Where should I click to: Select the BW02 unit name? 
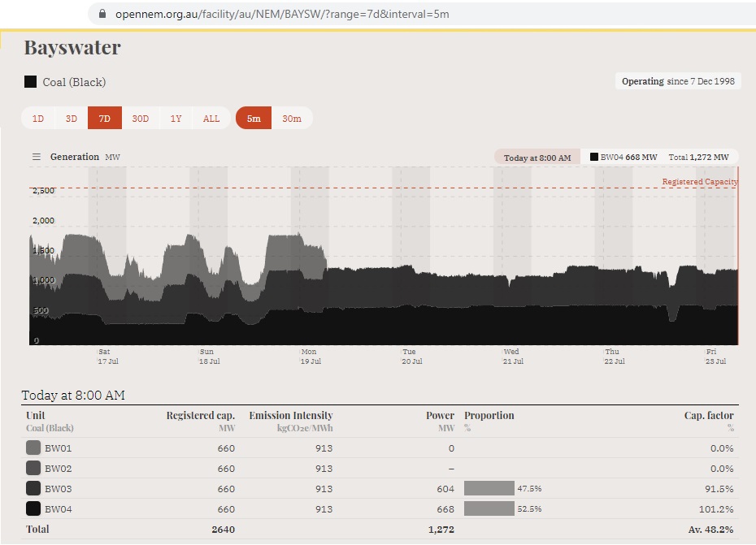tap(59, 469)
